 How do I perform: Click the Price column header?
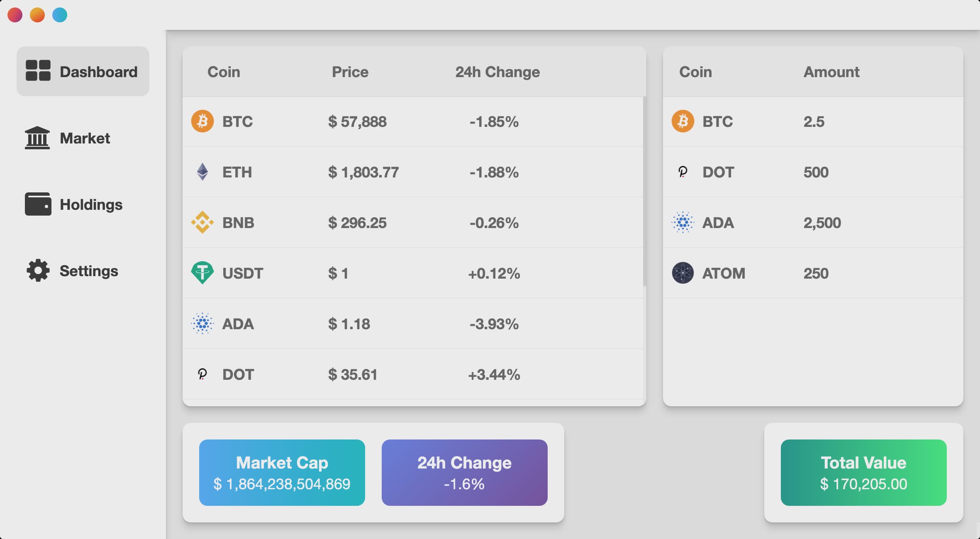tap(350, 72)
